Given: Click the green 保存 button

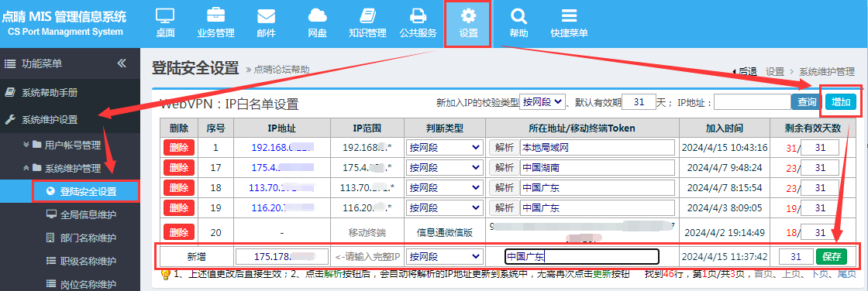Looking at the screenshot, I should [832, 257].
